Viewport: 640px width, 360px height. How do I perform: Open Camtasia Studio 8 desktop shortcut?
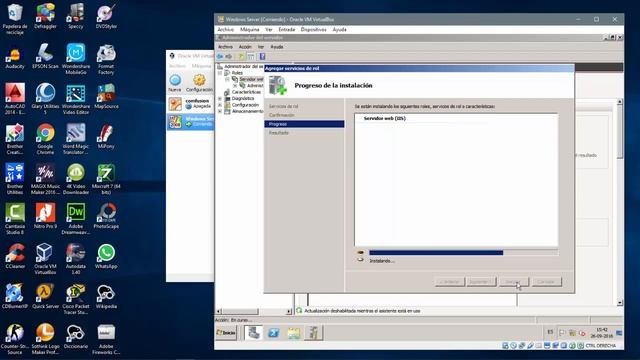point(15,219)
